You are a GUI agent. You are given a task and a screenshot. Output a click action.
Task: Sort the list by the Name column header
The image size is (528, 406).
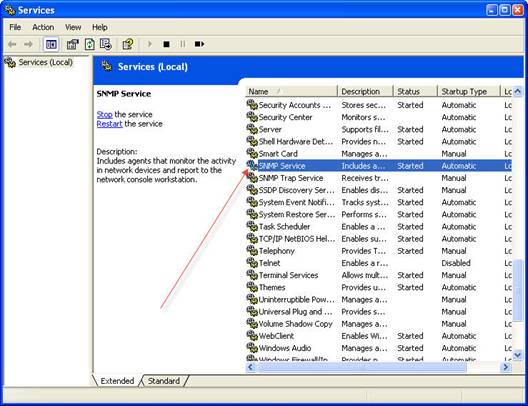click(x=292, y=92)
